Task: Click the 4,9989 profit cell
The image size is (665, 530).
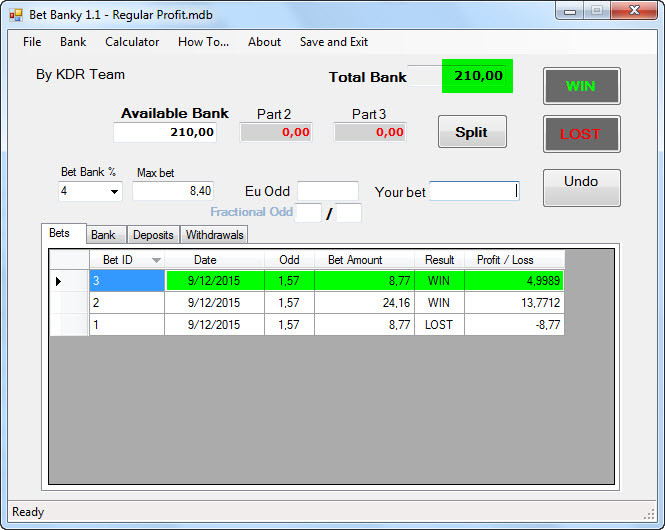Action: coord(514,281)
